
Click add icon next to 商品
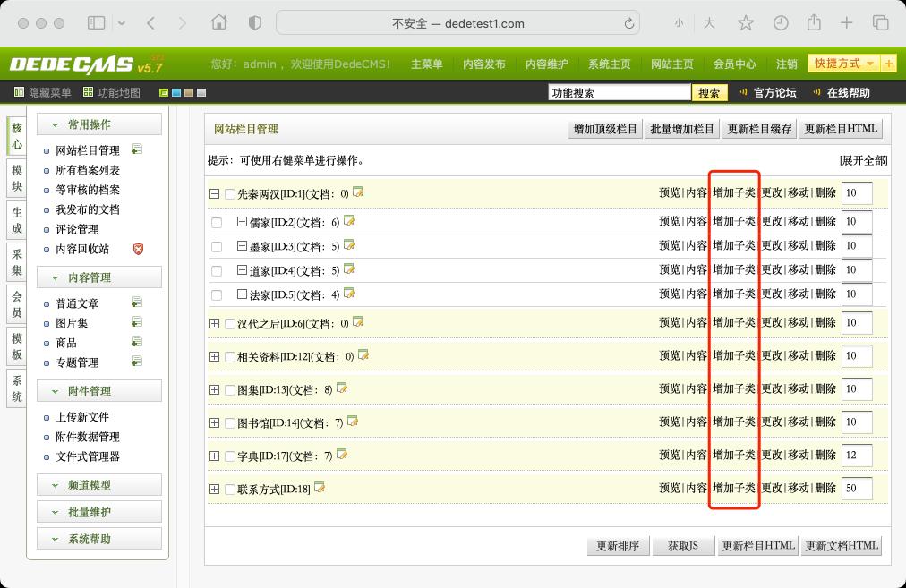[137, 342]
